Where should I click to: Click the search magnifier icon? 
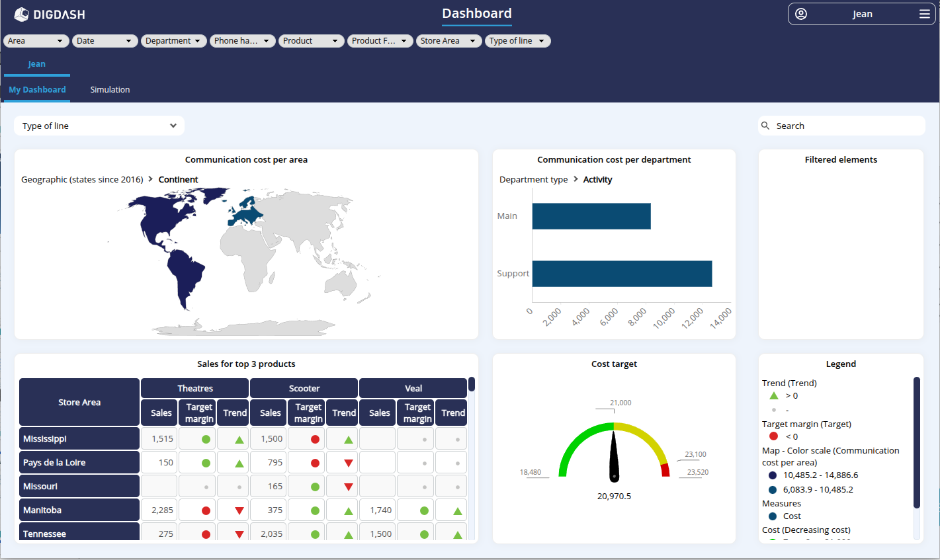point(765,126)
